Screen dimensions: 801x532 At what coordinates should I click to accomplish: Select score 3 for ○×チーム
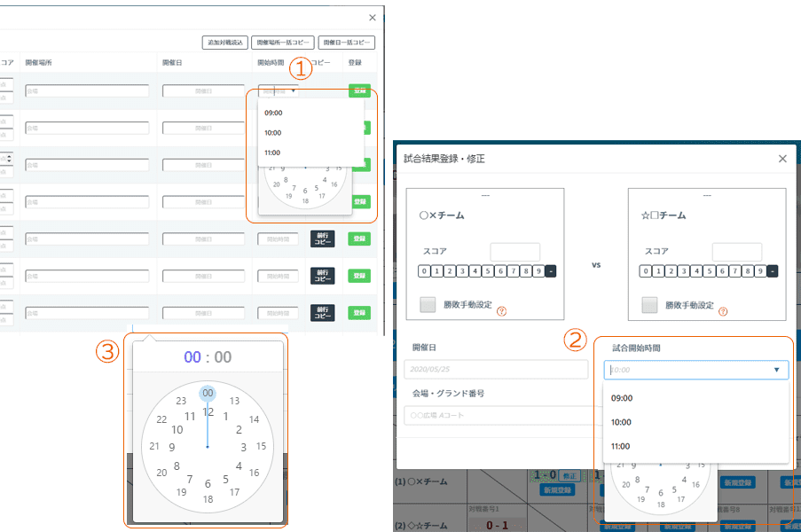(x=462, y=271)
